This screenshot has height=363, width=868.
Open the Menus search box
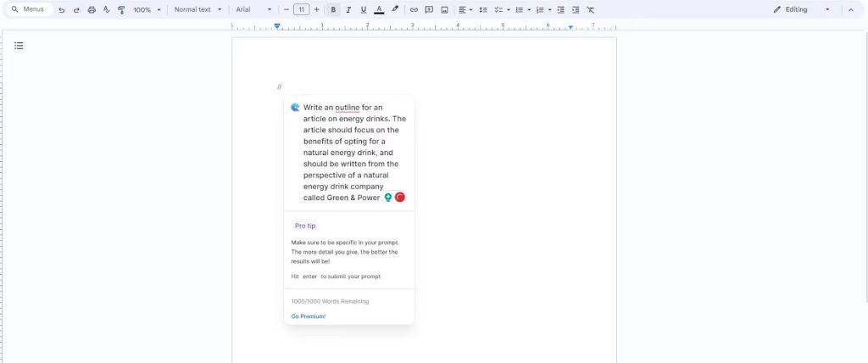click(x=30, y=9)
